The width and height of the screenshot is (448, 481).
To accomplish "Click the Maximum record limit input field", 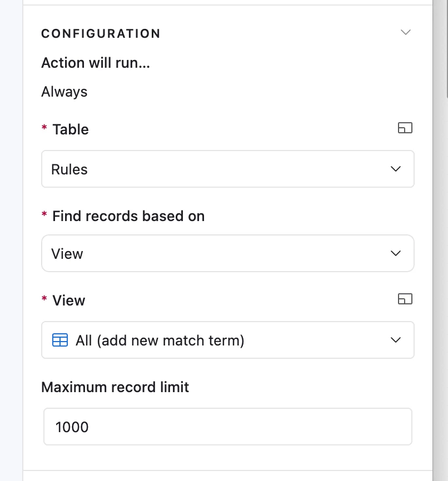I will click(228, 427).
